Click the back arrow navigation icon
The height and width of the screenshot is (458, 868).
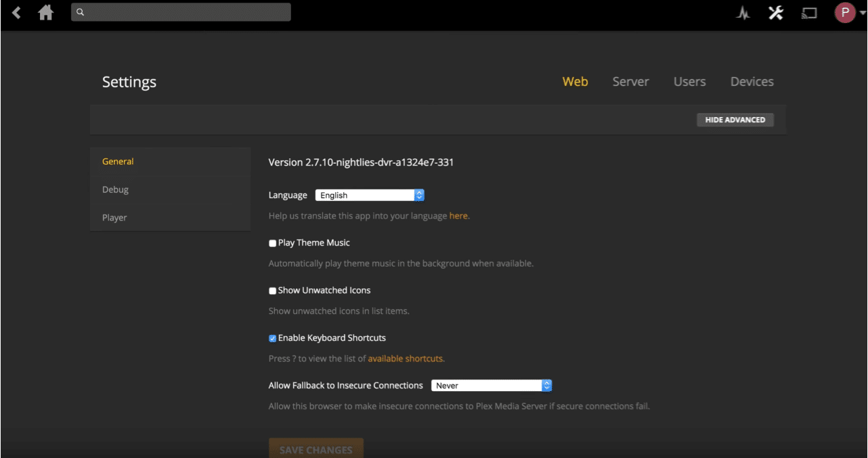(x=15, y=12)
